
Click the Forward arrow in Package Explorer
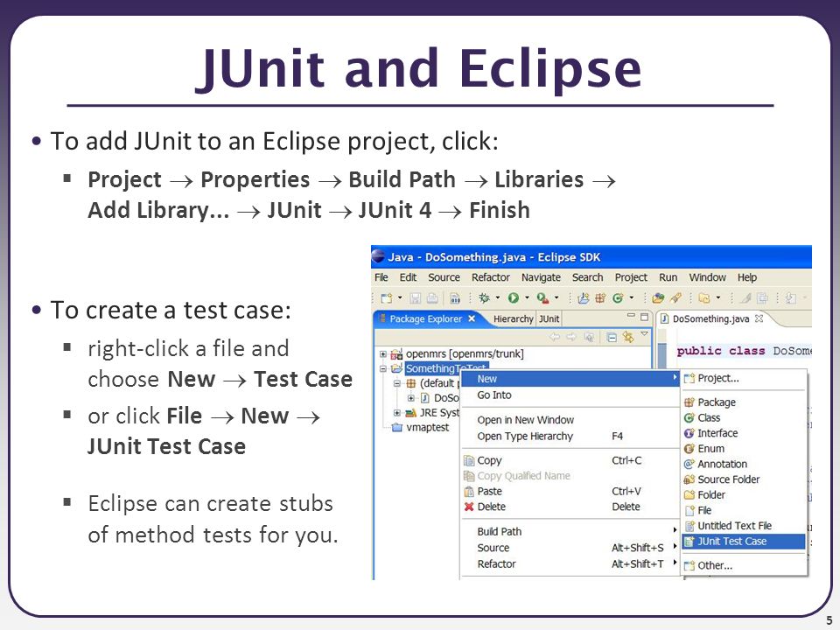pos(571,336)
